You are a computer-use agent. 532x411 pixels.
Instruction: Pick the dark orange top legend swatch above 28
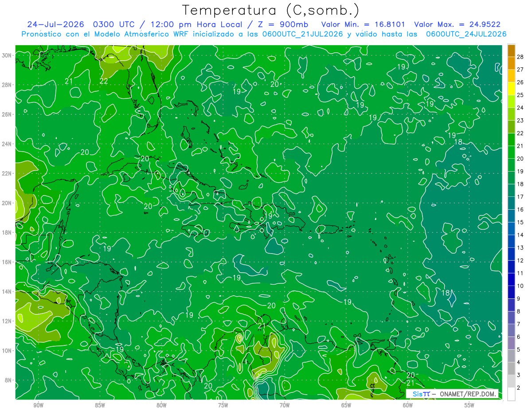pos(511,50)
